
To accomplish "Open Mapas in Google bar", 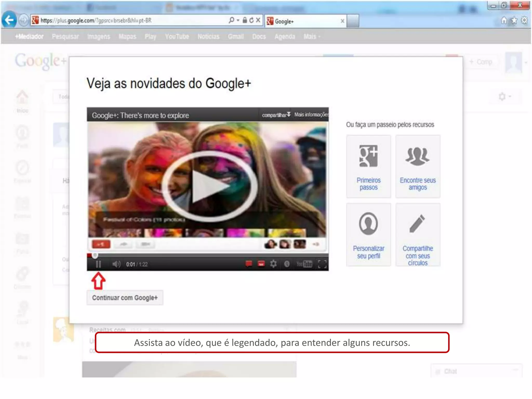I will point(127,37).
